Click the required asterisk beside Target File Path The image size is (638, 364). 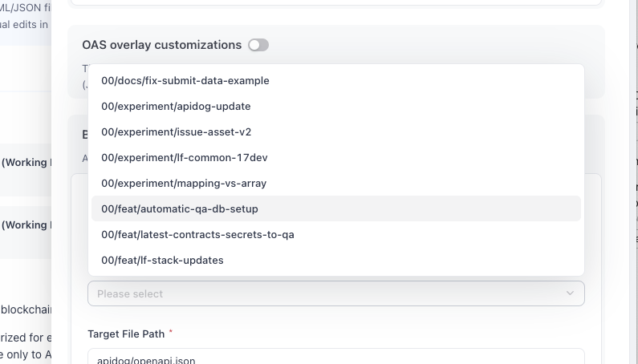[x=171, y=332]
